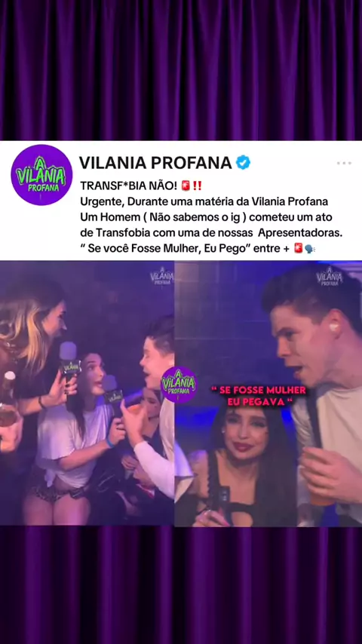The width and height of the screenshot is (362, 644).
Task: Open the three-dots post options menu
Action: (x=344, y=163)
